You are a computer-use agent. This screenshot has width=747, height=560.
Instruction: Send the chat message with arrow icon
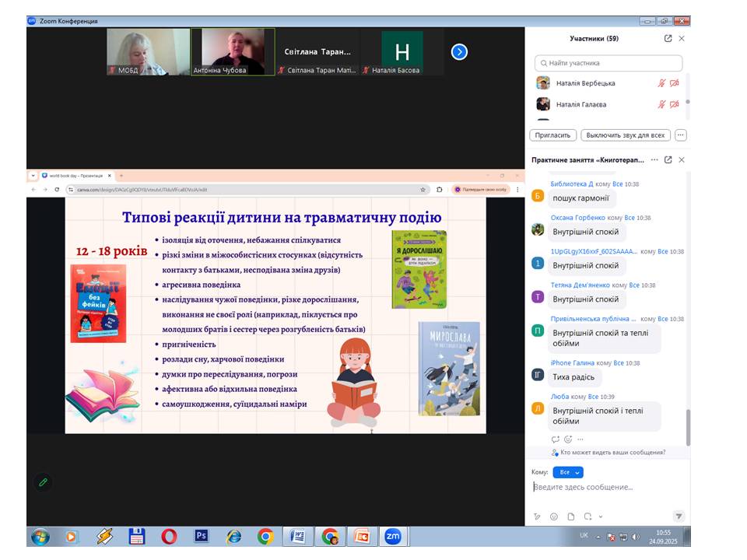[x=679, y=516]
